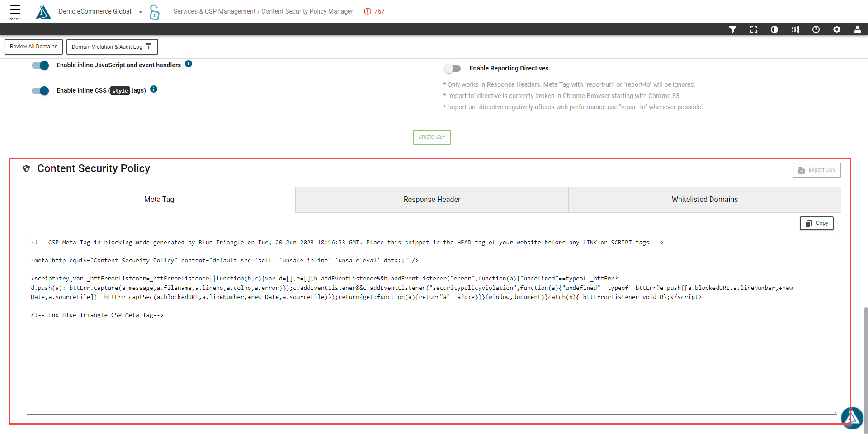Click the 767 alert error indicator
Screen dimensions: 868x434
point(374,11)
